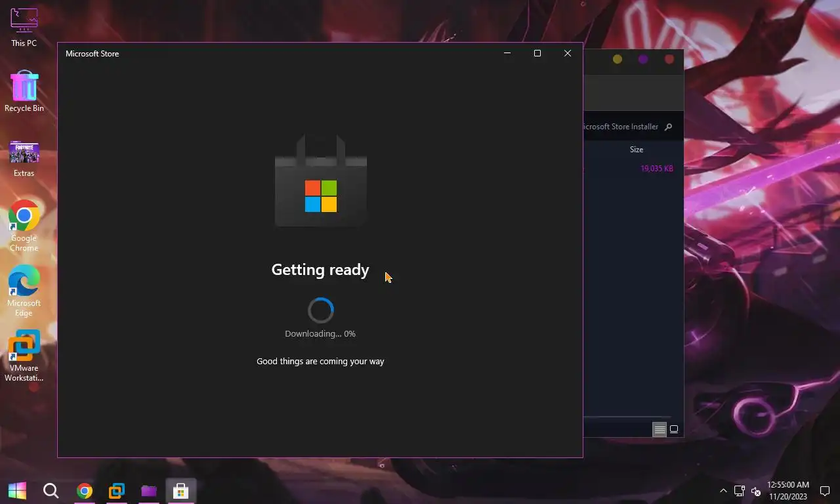This screenshot has width=840, height=504.
Task: Select the 19,035 KB file size entry
Action: 657,169
